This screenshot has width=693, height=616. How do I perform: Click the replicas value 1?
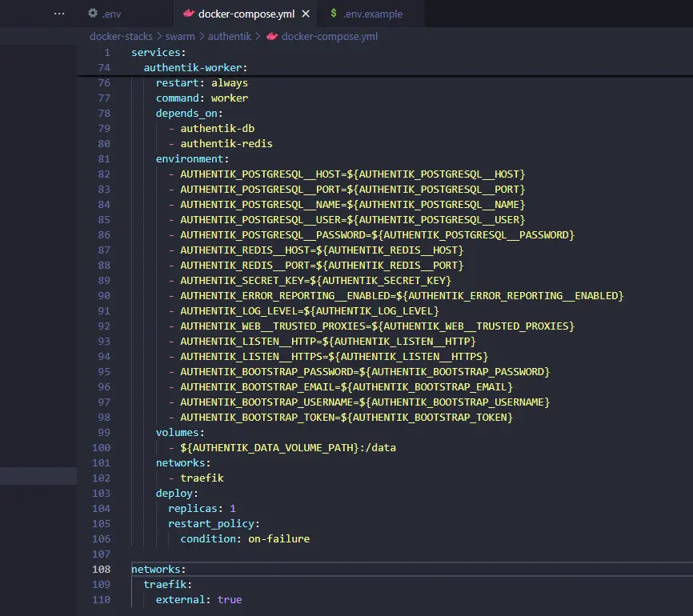[x=233, y=509]
